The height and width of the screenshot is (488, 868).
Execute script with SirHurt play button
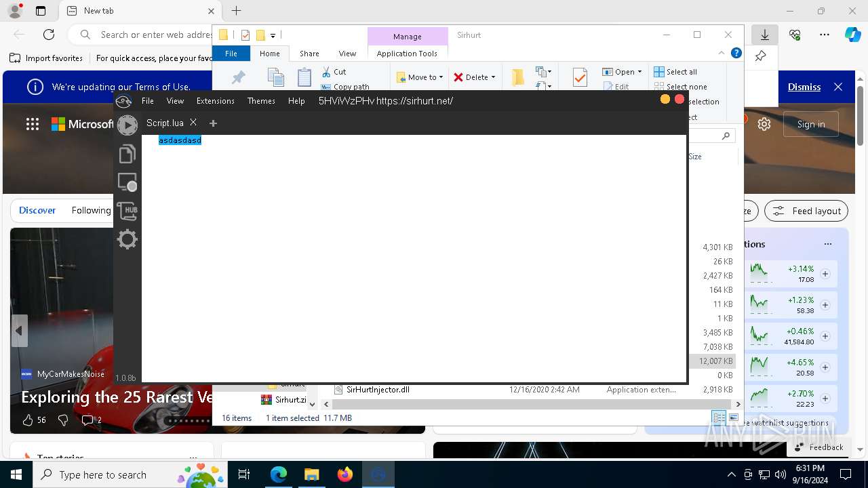tap(127, 125)
